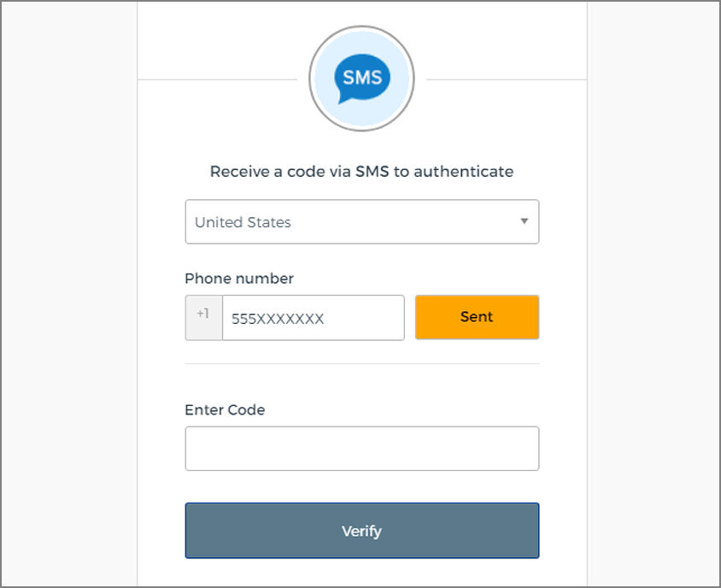Click inside the phone number field
Image resolution: width=721 pixels, height=588 pixels.
point(313,317)
